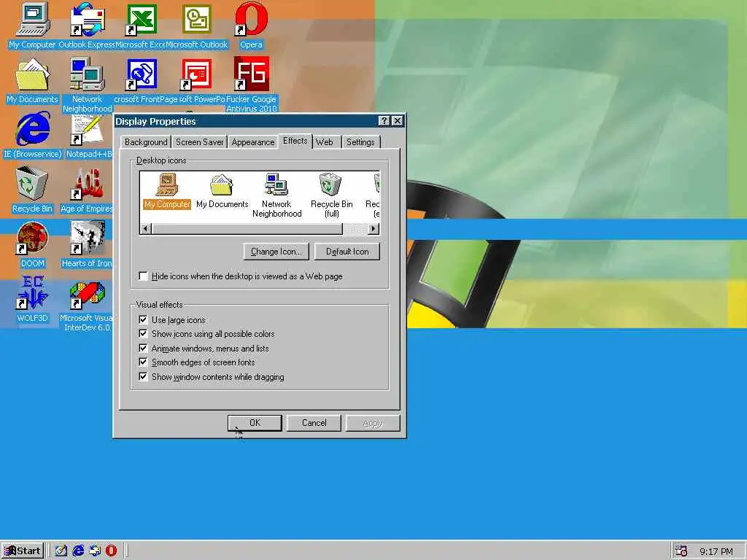
Task: Go to the Settings tab
Action: pyautogui.click(x=360, y=142)
